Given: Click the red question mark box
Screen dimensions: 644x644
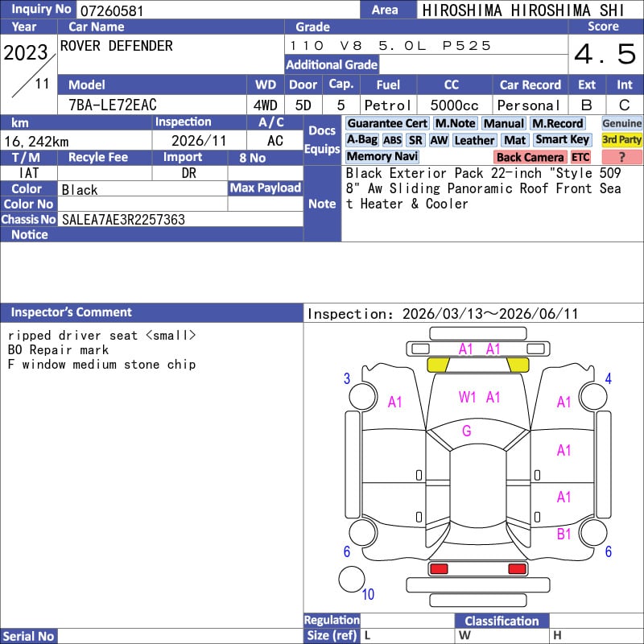Looking at the screenshot, I should point(621,157).
